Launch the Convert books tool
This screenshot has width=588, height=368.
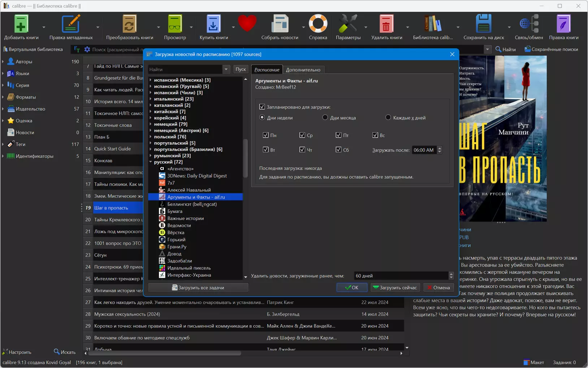pos(129,24)
